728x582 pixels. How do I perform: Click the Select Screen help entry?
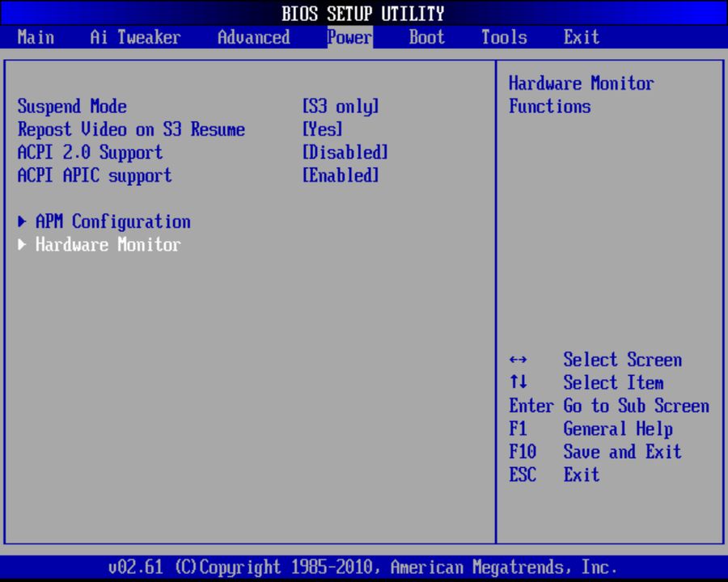tap(622, 360)
